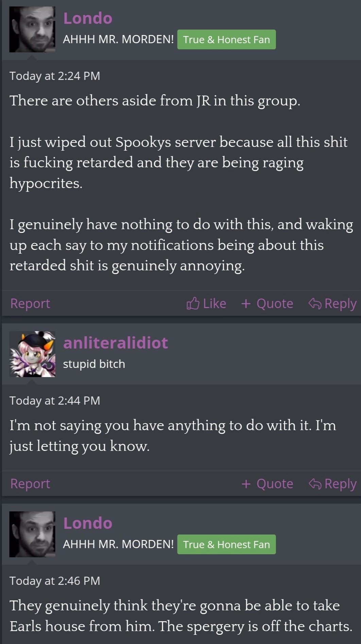Click the reply arrow icon under anliteralidiot's post
This screenshot has height=644, width=361.
tap(315, 484)
